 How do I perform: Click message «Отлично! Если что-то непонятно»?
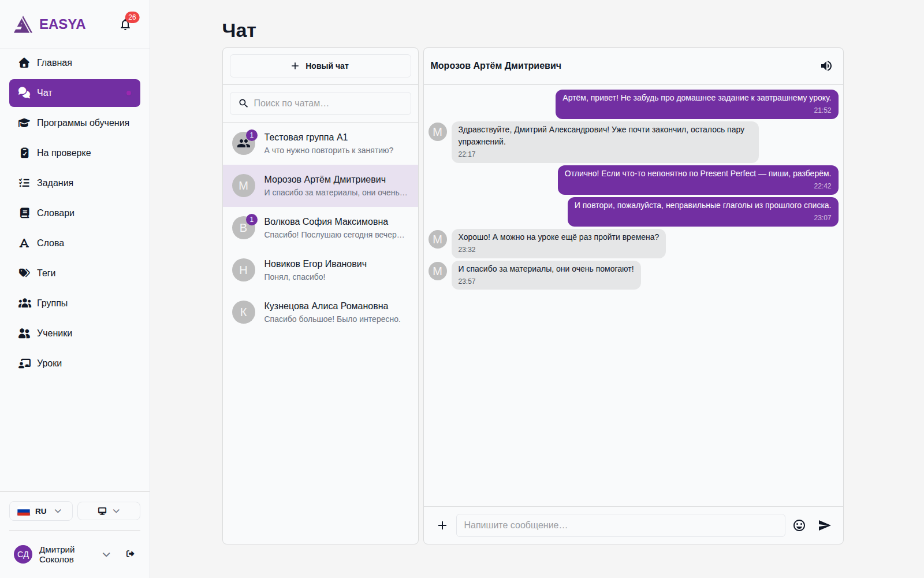click(x=698, y=180)
